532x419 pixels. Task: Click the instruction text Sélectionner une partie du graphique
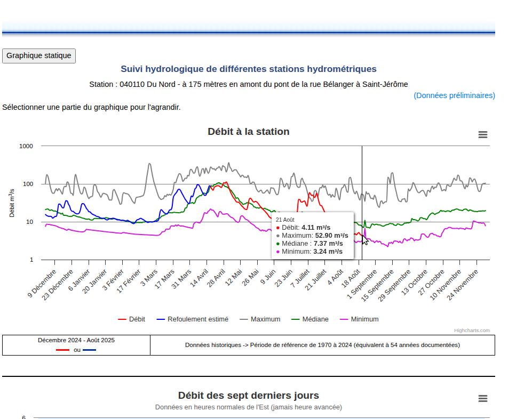tap(92, 108)
